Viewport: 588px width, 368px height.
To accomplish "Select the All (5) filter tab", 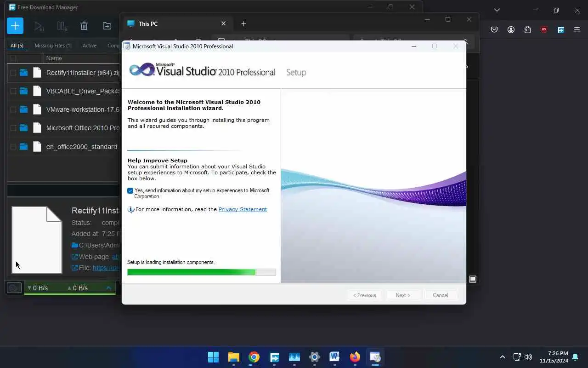I will [x=17, y=46].
